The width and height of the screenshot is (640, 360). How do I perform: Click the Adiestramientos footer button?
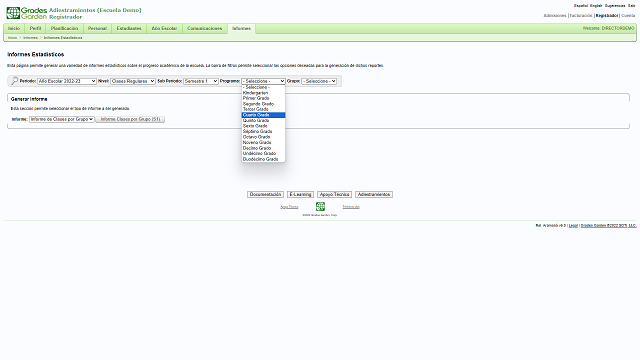(374, 195)
